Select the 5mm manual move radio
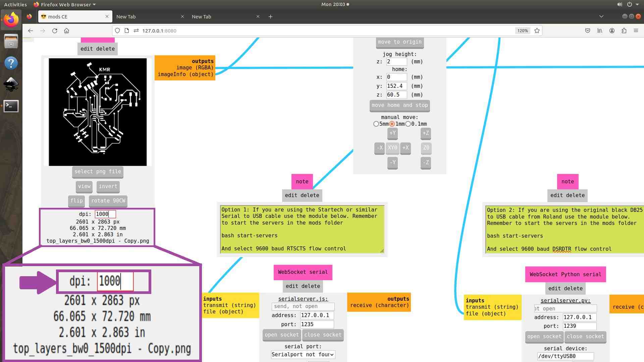The image size is (644, 362). click(x=376, y=124)
